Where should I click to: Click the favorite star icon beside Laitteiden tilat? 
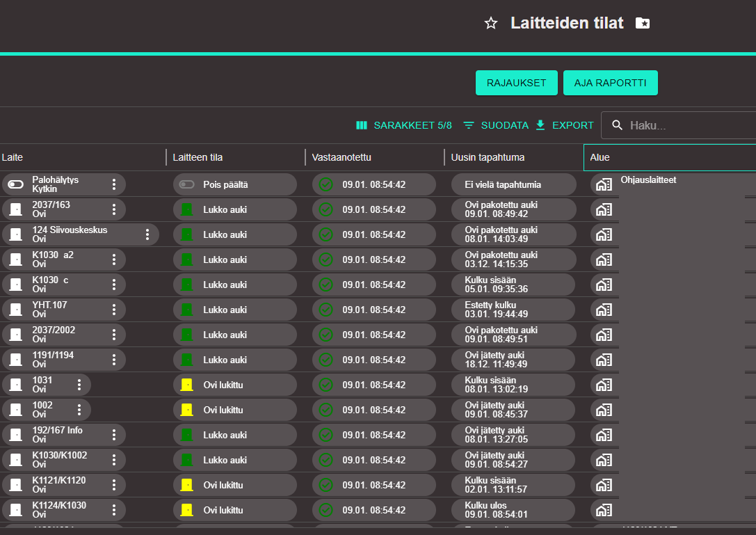pyautogui.click(x=491, y=24)
